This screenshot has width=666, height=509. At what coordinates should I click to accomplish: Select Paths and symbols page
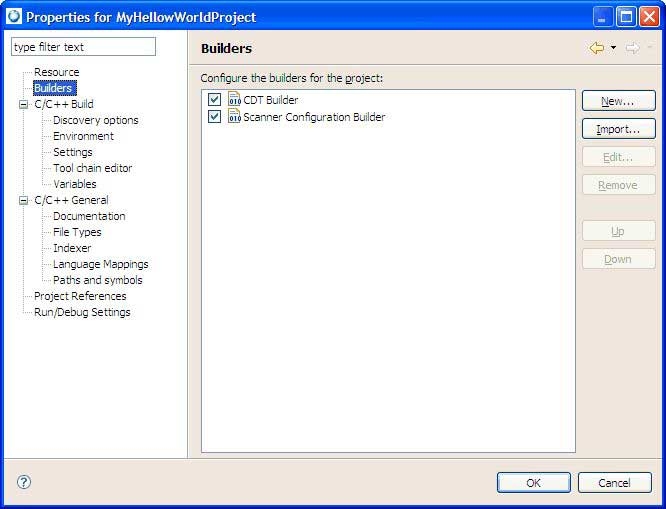point(97,280)
